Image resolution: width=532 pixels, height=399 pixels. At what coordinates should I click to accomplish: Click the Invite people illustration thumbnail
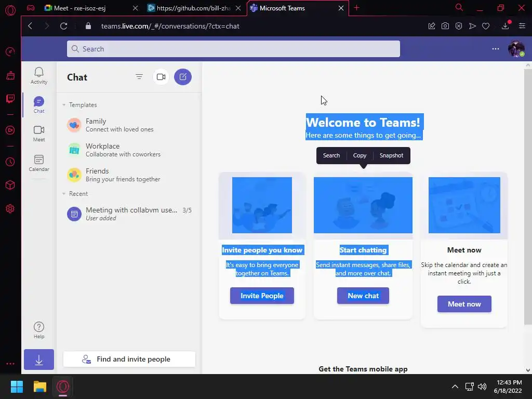point(262,205)
